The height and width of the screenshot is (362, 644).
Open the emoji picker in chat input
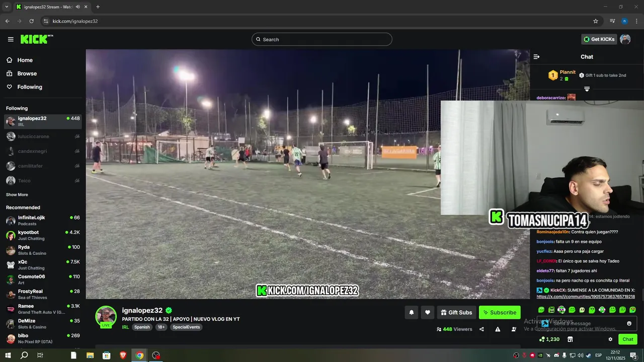pyautogui.click(x=629, y=323)
